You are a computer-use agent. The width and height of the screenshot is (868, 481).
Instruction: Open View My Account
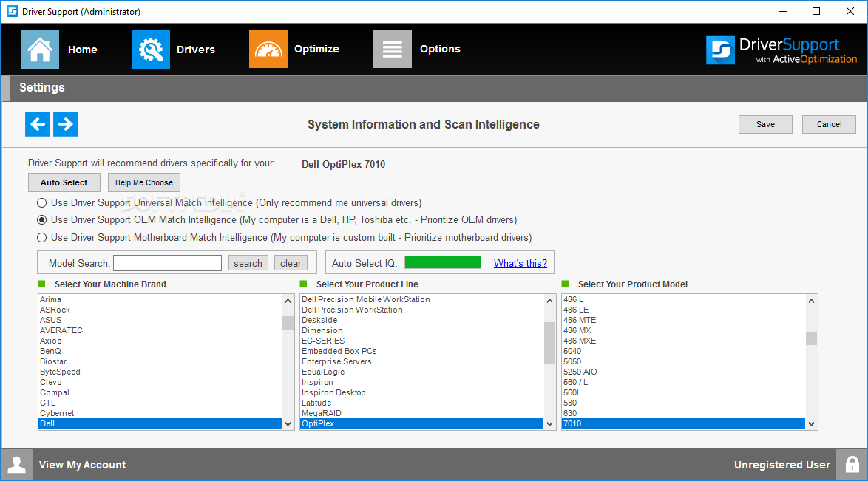coord(83,465)
